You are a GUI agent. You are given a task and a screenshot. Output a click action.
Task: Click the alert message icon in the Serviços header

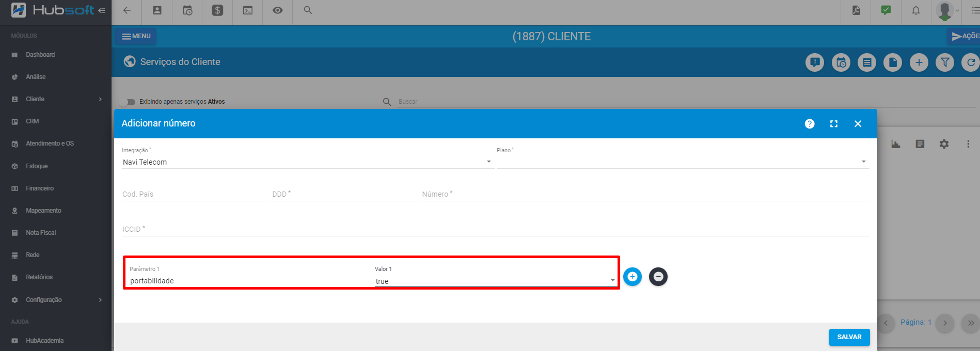point(815,62)
